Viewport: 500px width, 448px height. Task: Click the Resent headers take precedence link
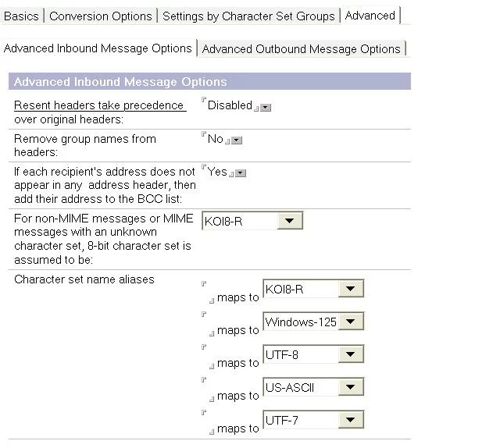click(x=98, y=105)
